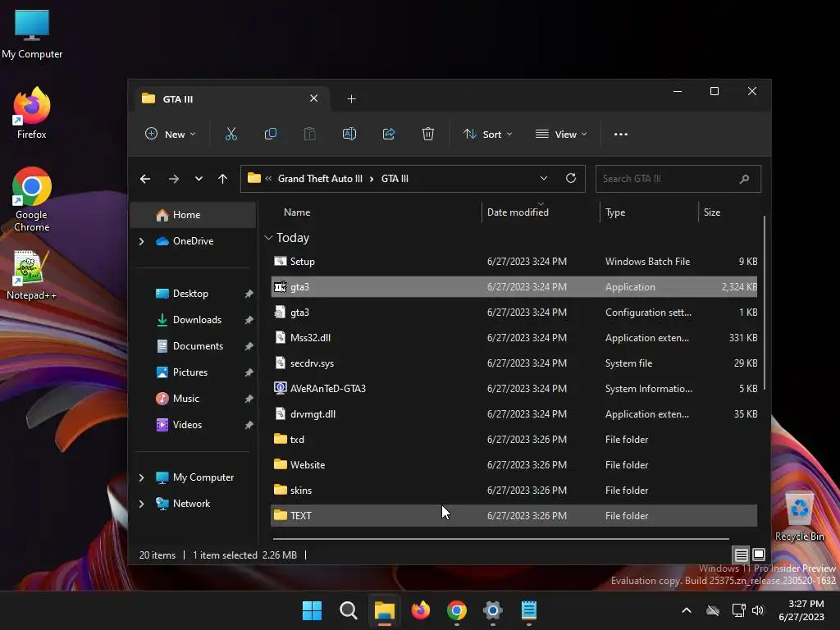This screenshot has height=630, width=840.
Task: Select the secdrv.sys file
Action: [x=514, y=363]
